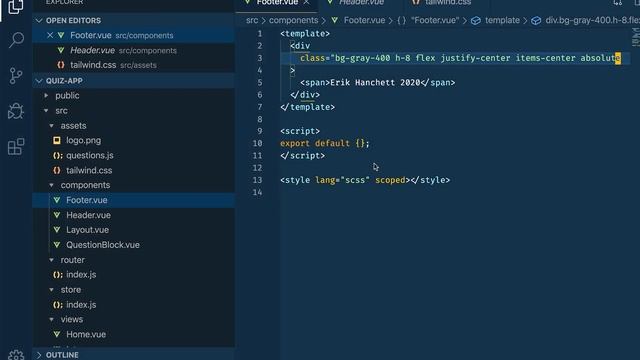Click components in the breadcrumb path
The height and width of the screenshot is (360, 640).
point(293,20)
